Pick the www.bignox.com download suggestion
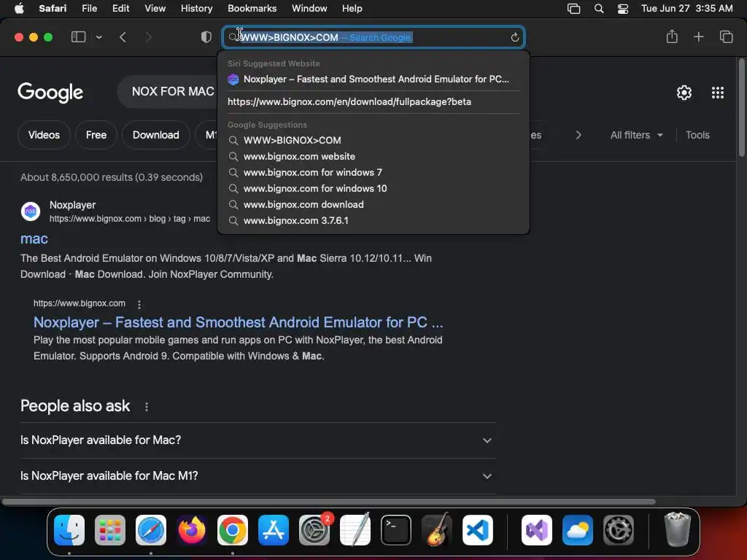Viewport: 747px width, 560px height. [373, 204]
